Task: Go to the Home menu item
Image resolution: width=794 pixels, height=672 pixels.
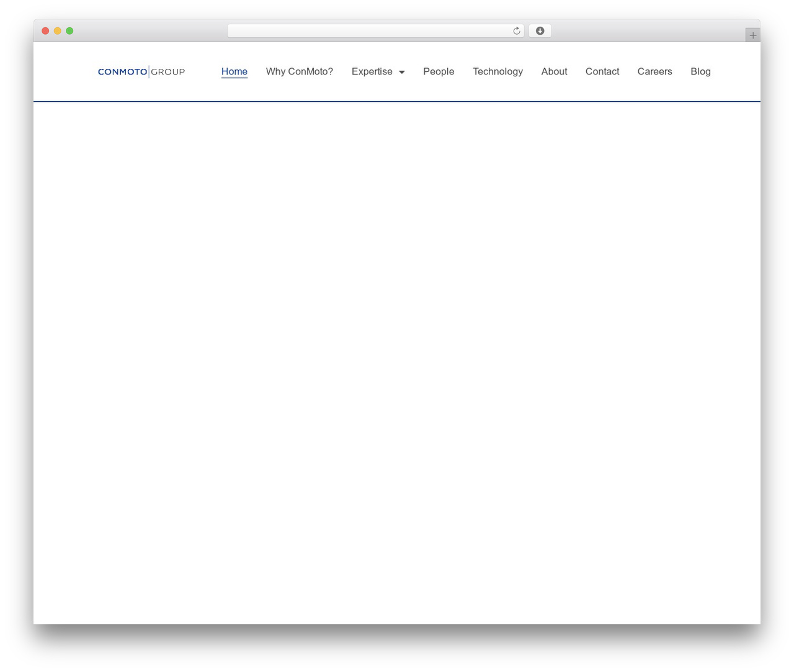Action: [234, 72]
